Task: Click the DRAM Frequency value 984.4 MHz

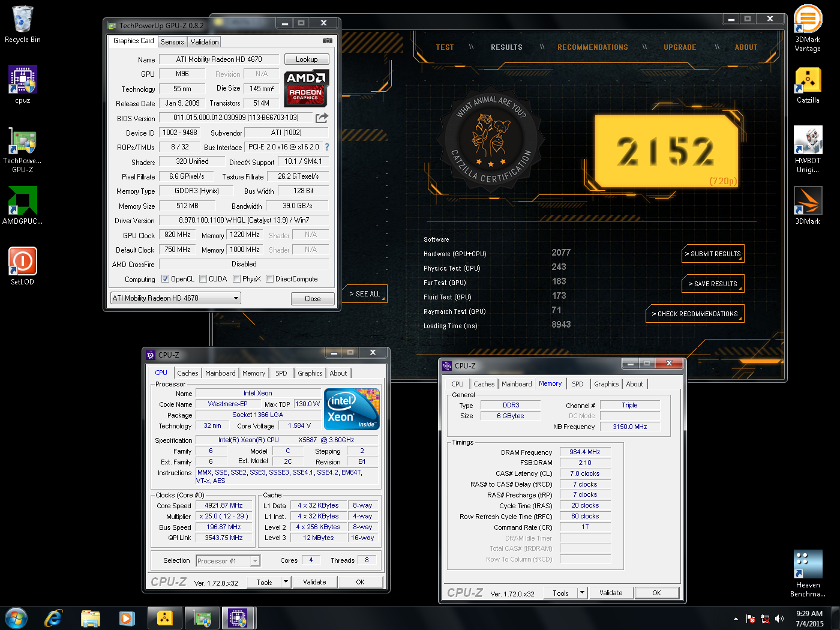Action: click(585, 452)
